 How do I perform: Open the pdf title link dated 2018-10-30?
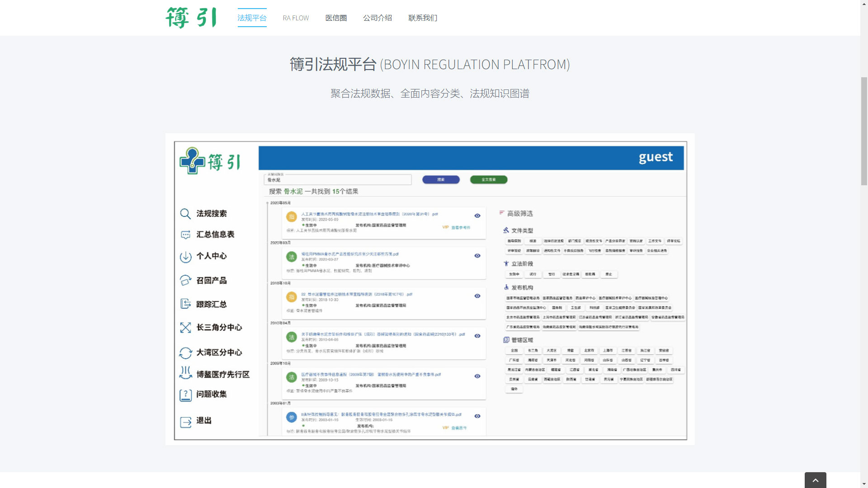pos(357,294)
